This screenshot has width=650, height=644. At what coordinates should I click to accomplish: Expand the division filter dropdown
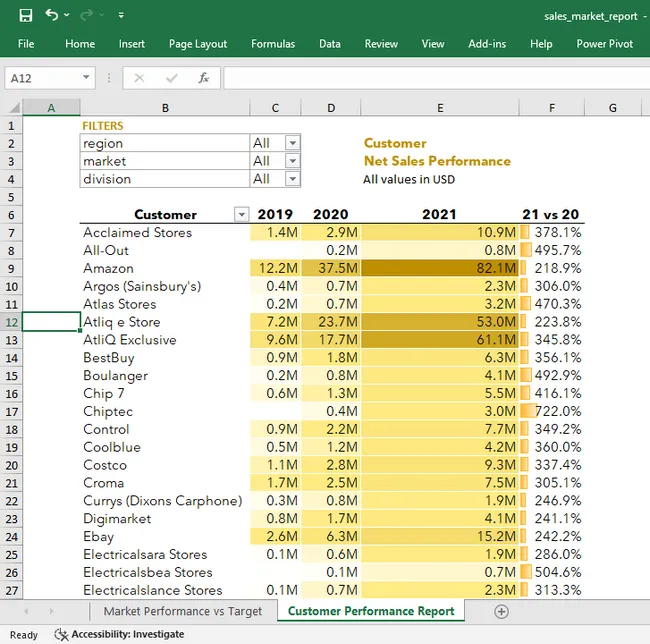click(292, 179)
